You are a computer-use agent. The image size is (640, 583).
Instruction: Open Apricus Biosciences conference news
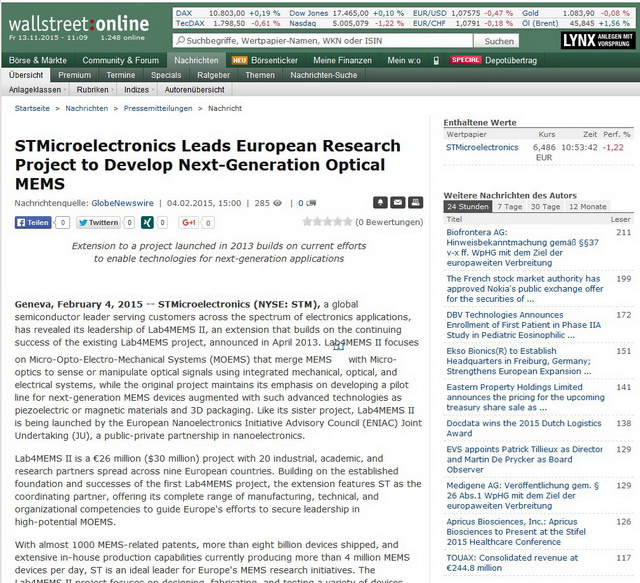(x=516, y=532)
